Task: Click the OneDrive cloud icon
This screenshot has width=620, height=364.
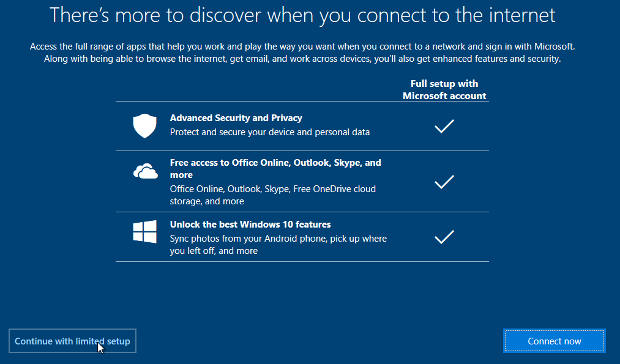Action: [x=145, y=171]
